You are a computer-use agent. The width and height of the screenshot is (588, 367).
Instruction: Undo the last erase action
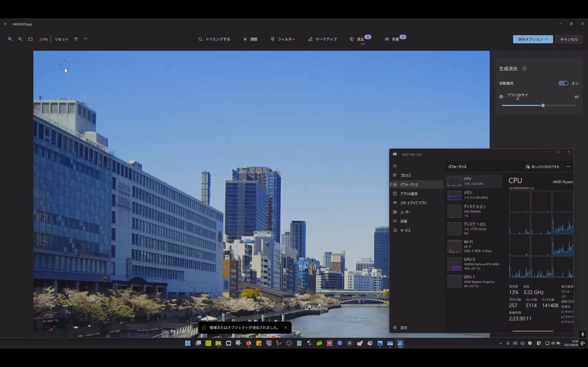click(76, 39)
